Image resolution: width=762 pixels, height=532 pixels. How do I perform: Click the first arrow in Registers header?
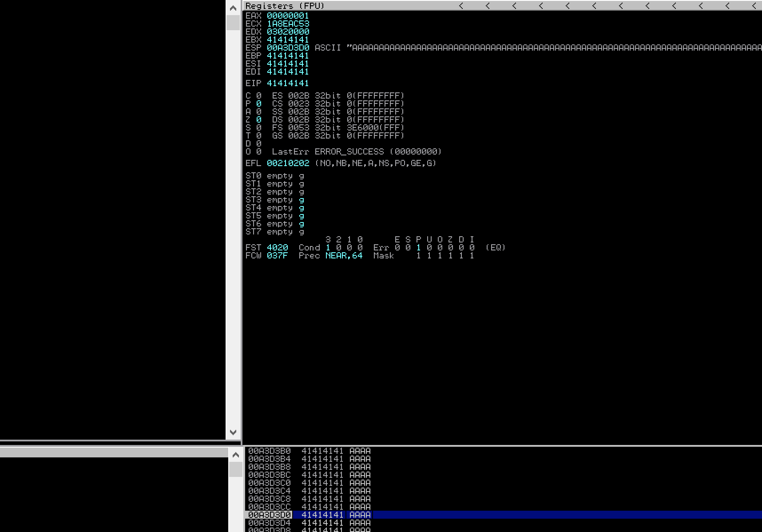[461, 6]
